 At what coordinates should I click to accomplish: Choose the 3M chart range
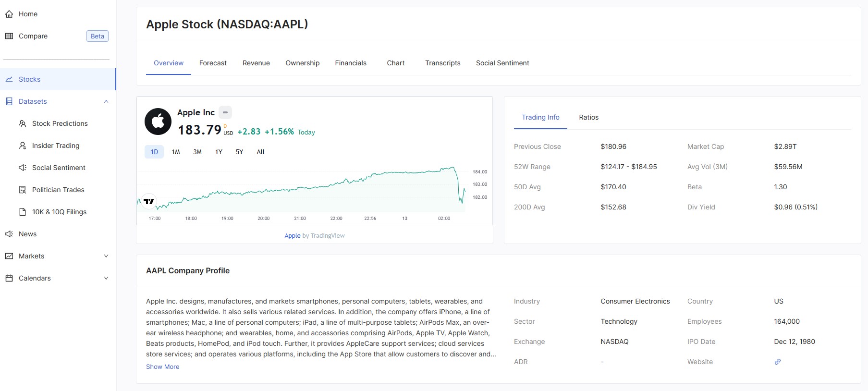point(197,152)
